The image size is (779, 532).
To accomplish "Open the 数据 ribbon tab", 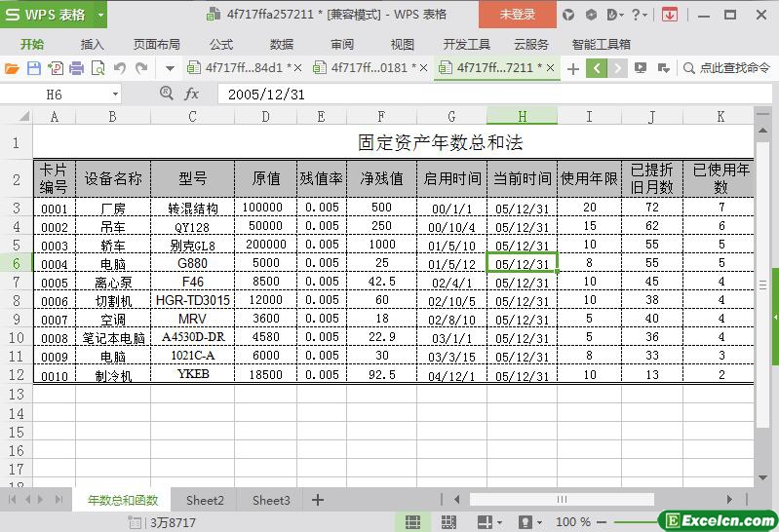I will [282, 44].
